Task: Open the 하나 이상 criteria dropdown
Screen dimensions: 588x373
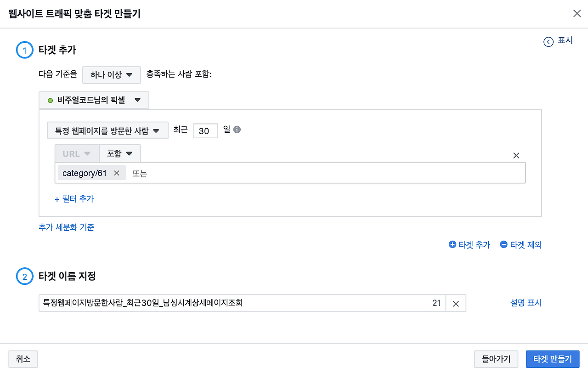Action: (x=112, y=75)
